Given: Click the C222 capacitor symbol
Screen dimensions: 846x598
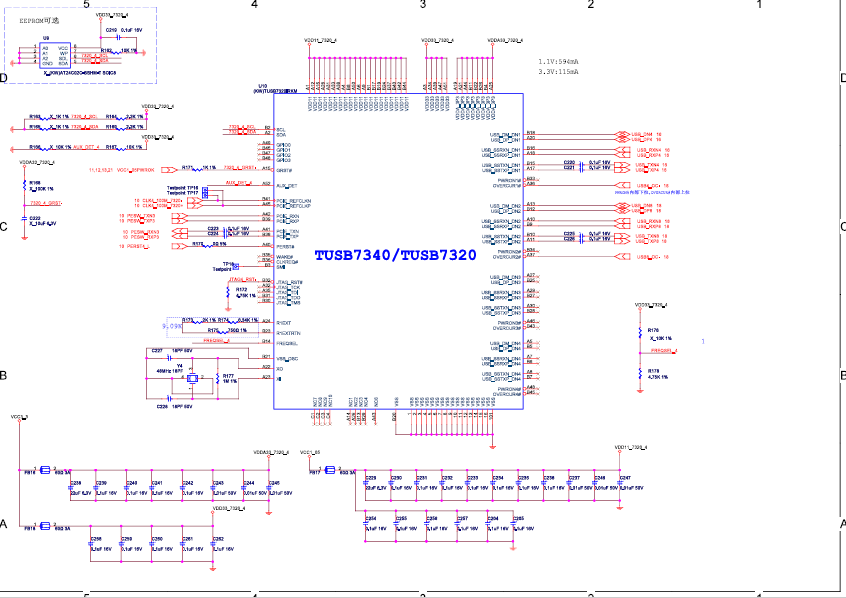Looking at the screenshot, I should point(24,219).
